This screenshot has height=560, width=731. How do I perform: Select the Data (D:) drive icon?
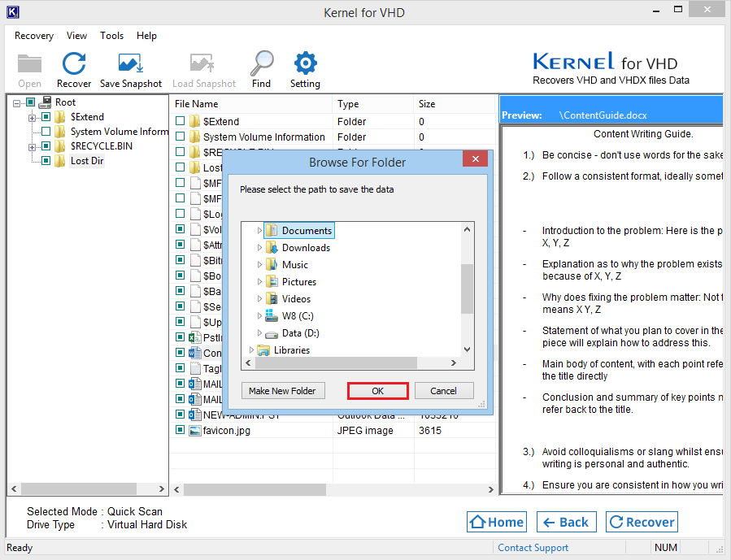click(272, 333)
